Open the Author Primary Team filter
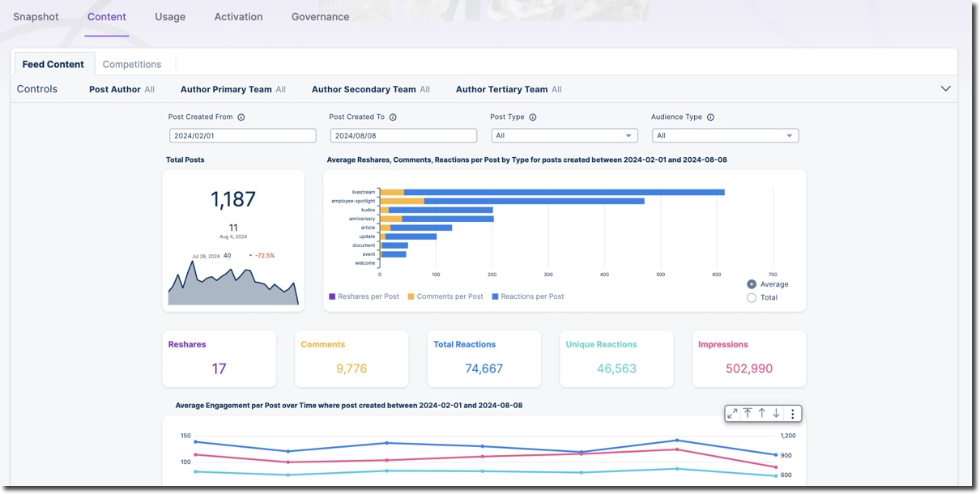 click(232, 89)
